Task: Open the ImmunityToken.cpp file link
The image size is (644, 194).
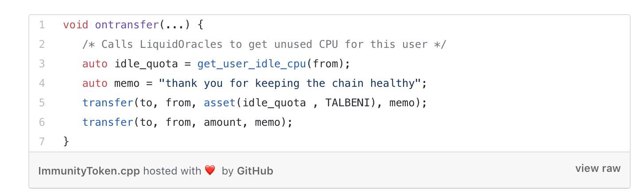Action: [89, 171]
